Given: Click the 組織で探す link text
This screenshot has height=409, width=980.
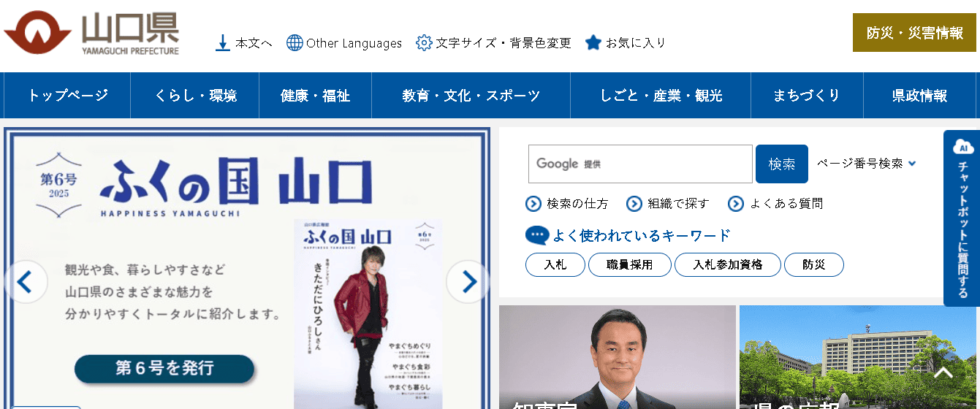Looking at the screenshot, I should pos(678,204).
